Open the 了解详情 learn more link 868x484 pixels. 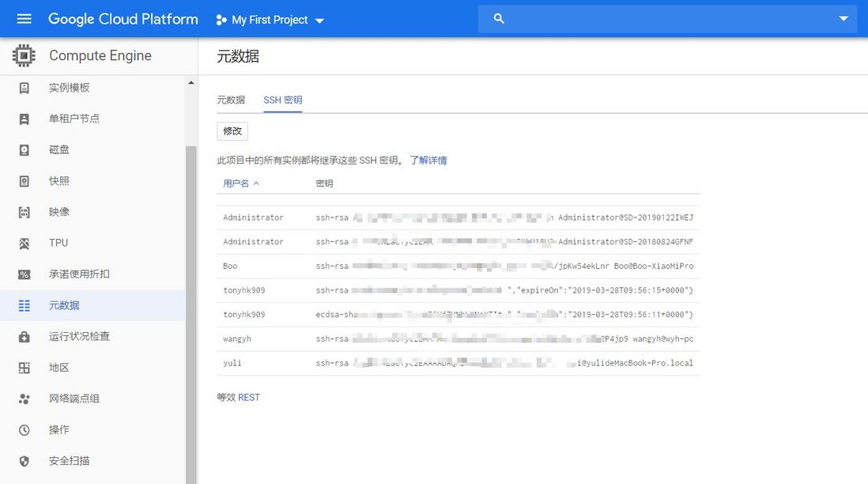point(428,161)
